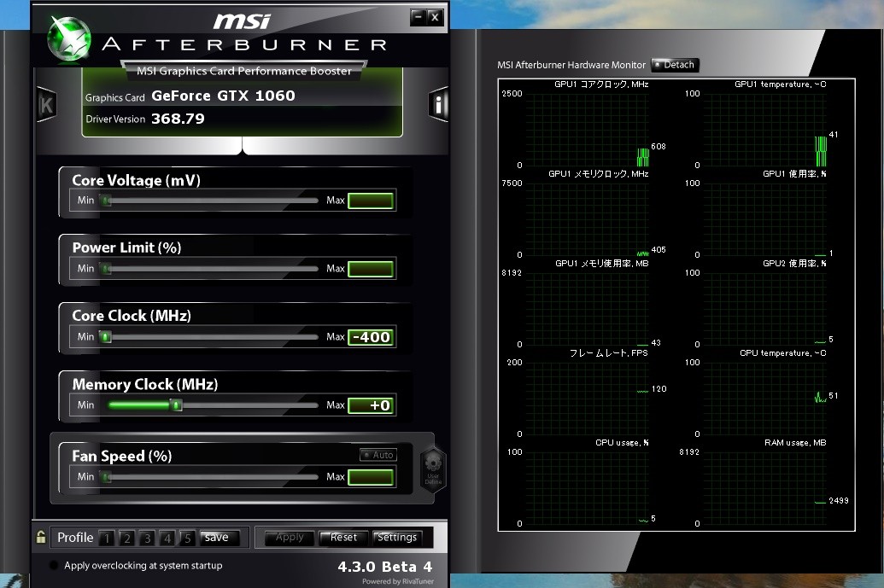Click the Fan Speed slider handle
This screenshot has width=884, height=588.
click(105, 477)
